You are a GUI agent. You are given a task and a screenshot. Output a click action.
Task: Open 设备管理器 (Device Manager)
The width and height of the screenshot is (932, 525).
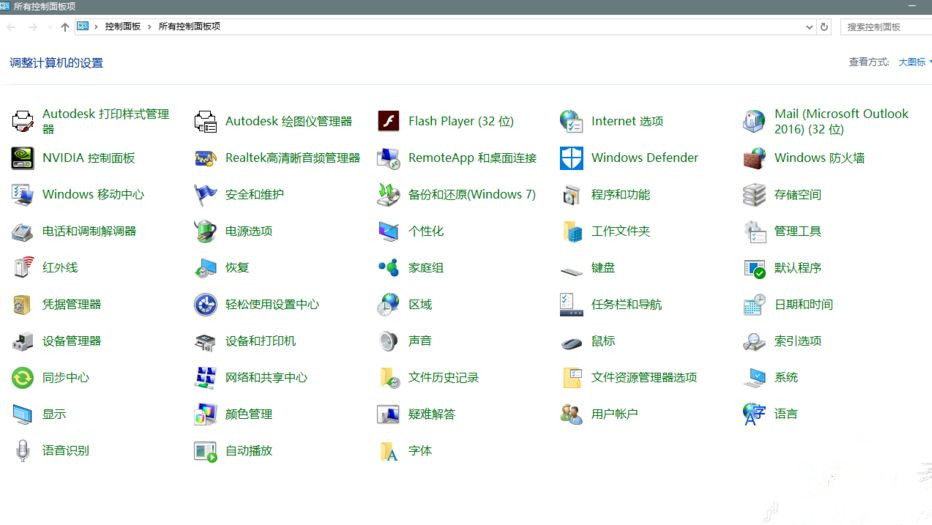(x=71, y=341)
